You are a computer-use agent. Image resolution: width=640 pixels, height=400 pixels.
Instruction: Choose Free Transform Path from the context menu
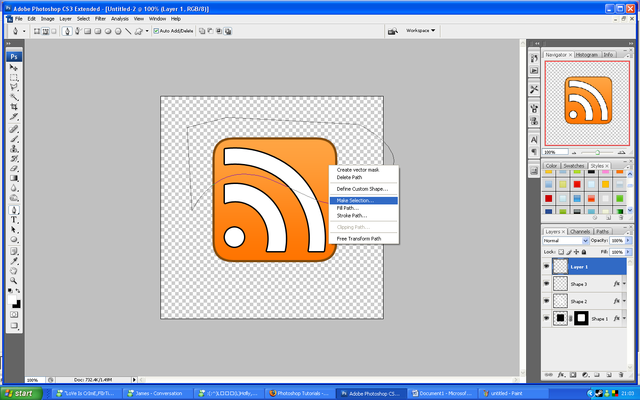point(364,239)
